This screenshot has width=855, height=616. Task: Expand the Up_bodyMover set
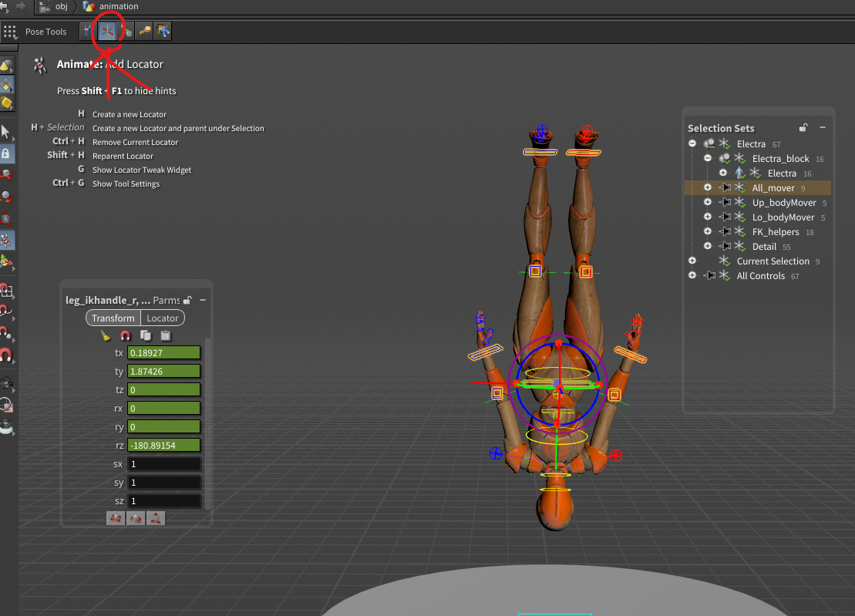pyautogui.click(x=708, y=202)
